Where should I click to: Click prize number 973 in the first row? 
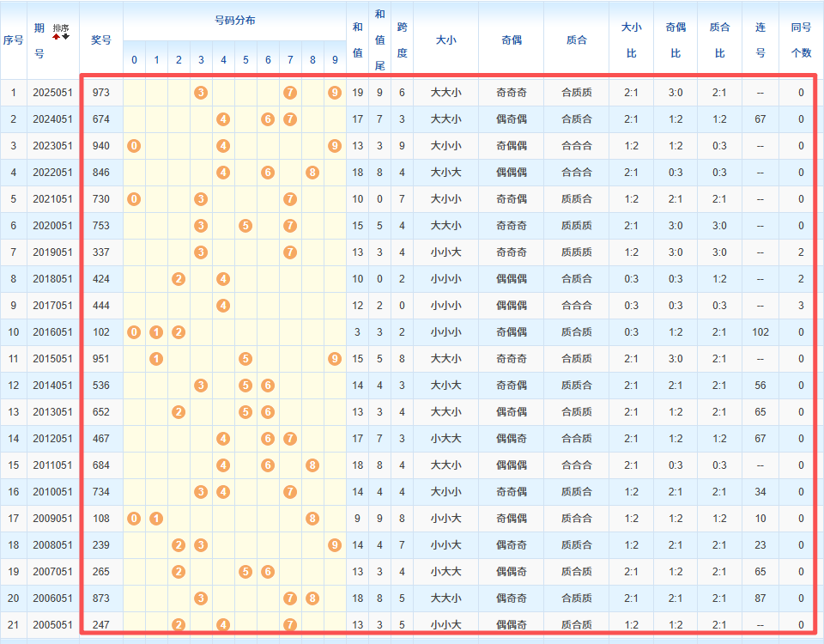pos(101,92)
